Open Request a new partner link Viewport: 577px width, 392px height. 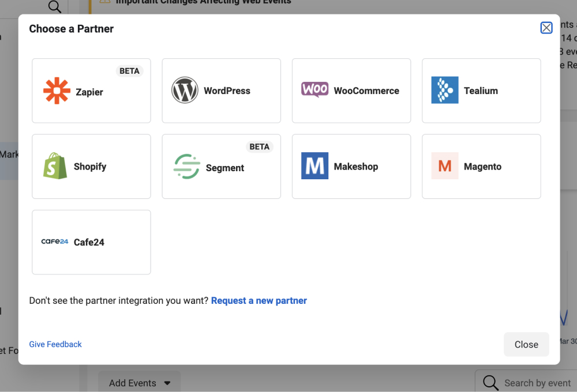(x=258, y=301)
